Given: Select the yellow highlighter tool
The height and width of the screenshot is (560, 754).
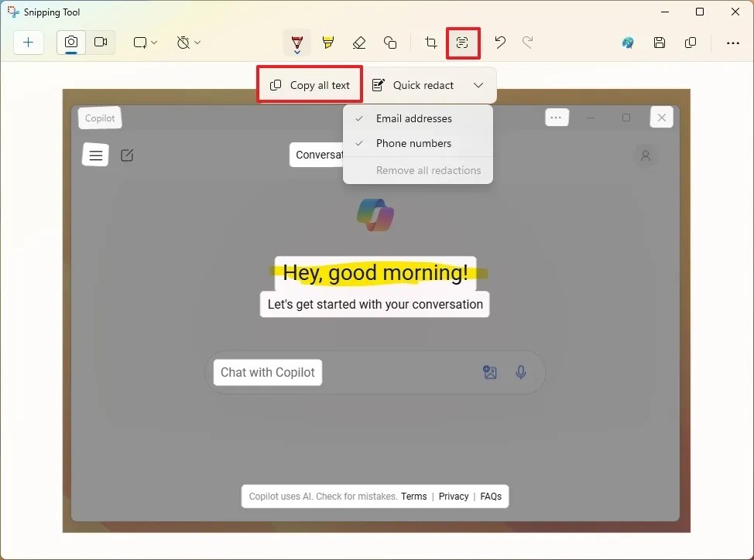Looking at the screenshot, I should 328,43.
